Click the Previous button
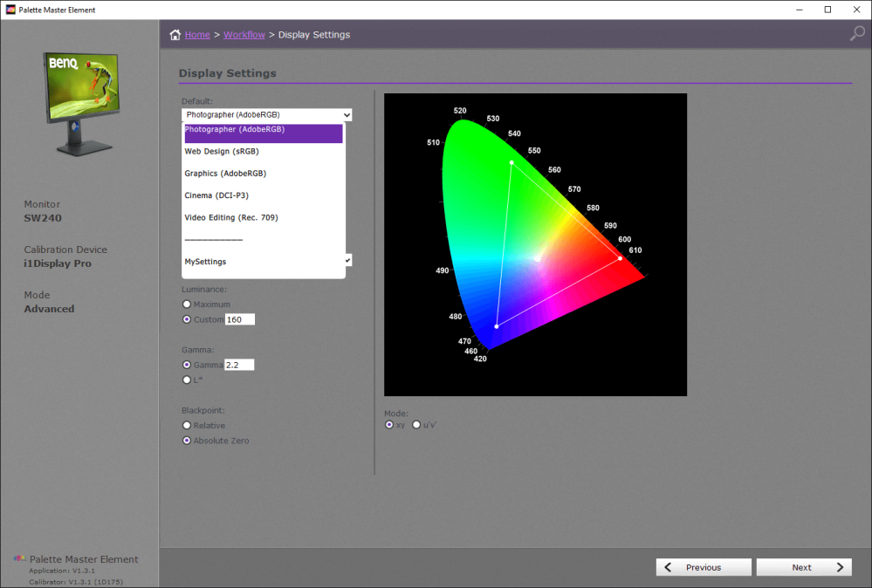Image resolution: width=872 pixels, height=588 pixels. [x=704, y=567]
